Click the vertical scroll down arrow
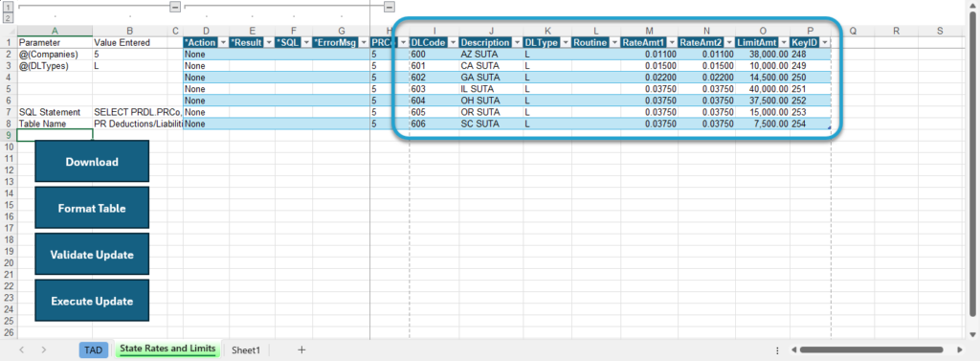This screenshot has width=980, height=361. (x=973, y=334)
